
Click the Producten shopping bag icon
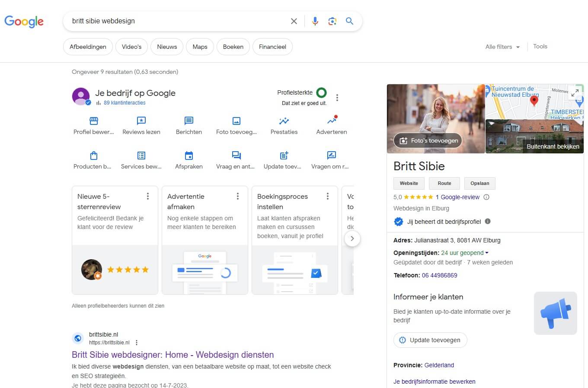pos(93,156)
